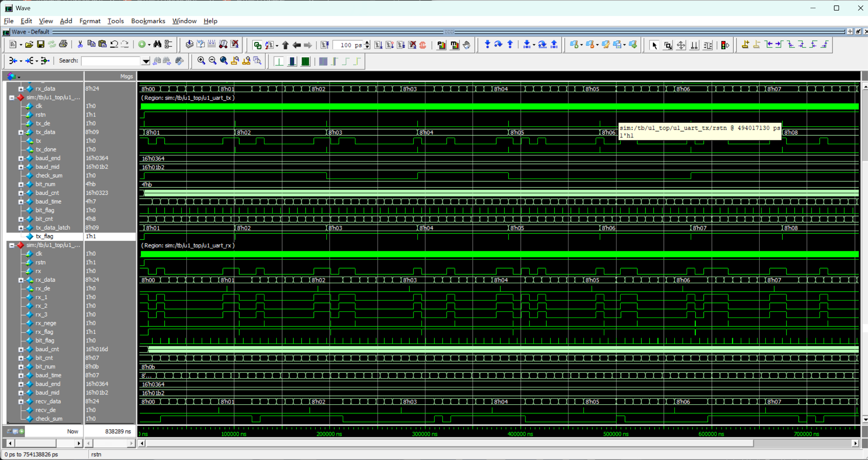
Task: Open the memory profiling icon
Action: tap(455, 45)
